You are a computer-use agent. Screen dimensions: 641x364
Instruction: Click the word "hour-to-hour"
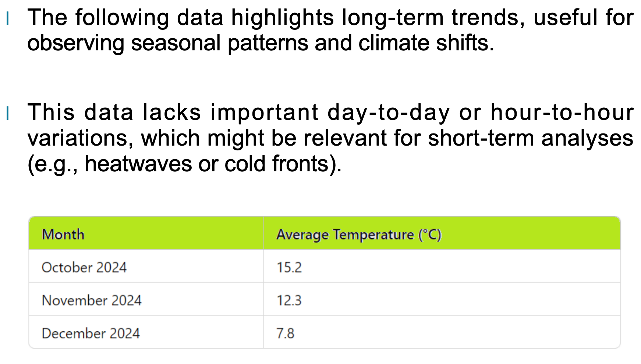(562, 112)
